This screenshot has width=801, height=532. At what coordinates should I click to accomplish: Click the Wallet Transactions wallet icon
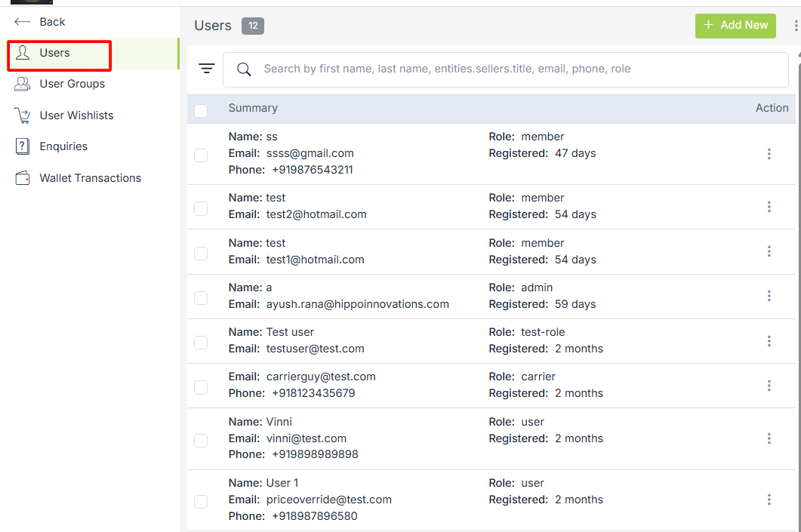(x=23, y=178)
